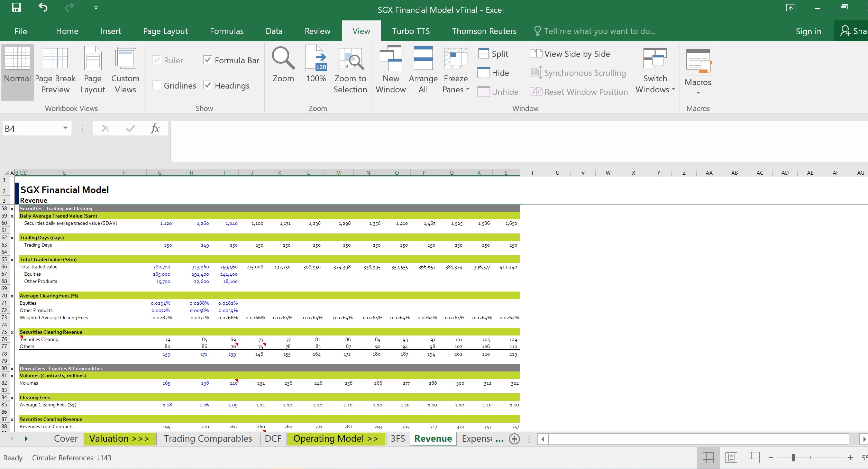Open the File menu

tap(21, 31)
